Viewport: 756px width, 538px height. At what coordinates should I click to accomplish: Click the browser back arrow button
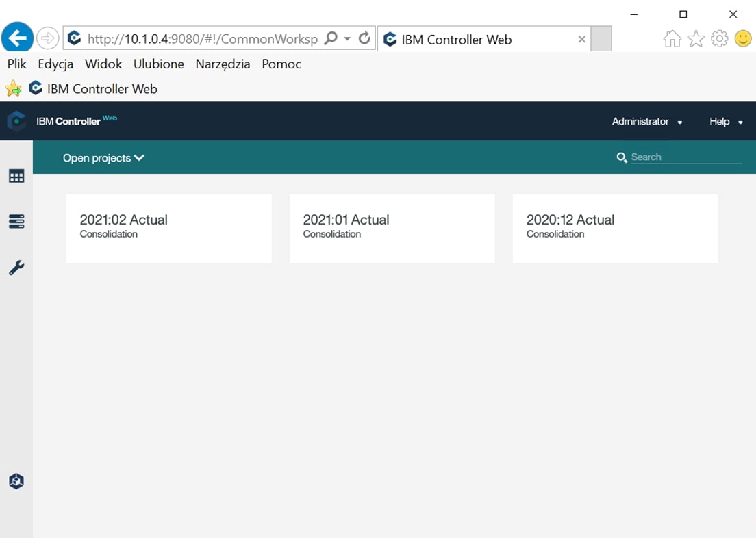pyautogui.click(x=17, y=38)
